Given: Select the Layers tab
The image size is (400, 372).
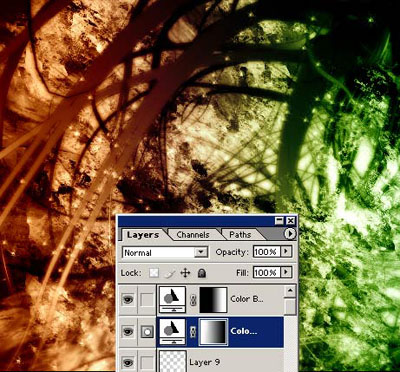Looking at the screenshot, I should [x=143, y=235].
